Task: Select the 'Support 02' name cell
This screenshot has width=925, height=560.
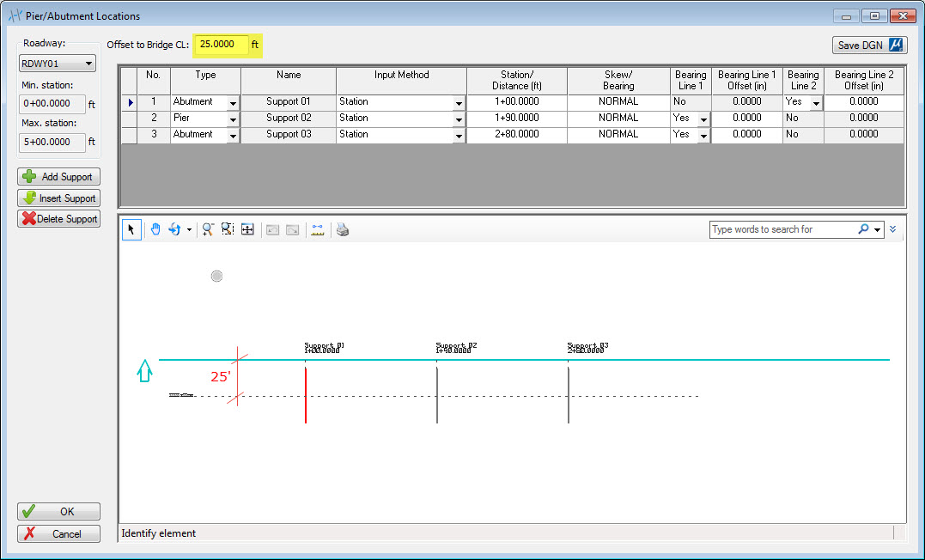Action: click(289, 119)
